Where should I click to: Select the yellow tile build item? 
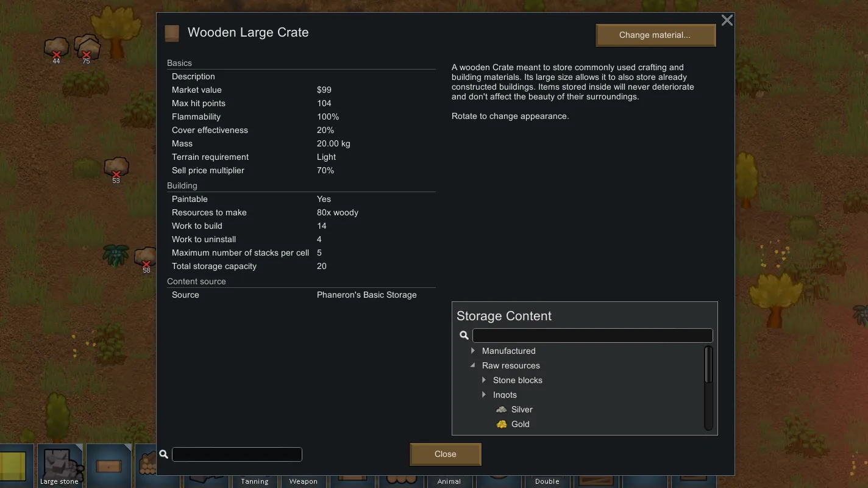pyautogui.click(x=13, y=465)
